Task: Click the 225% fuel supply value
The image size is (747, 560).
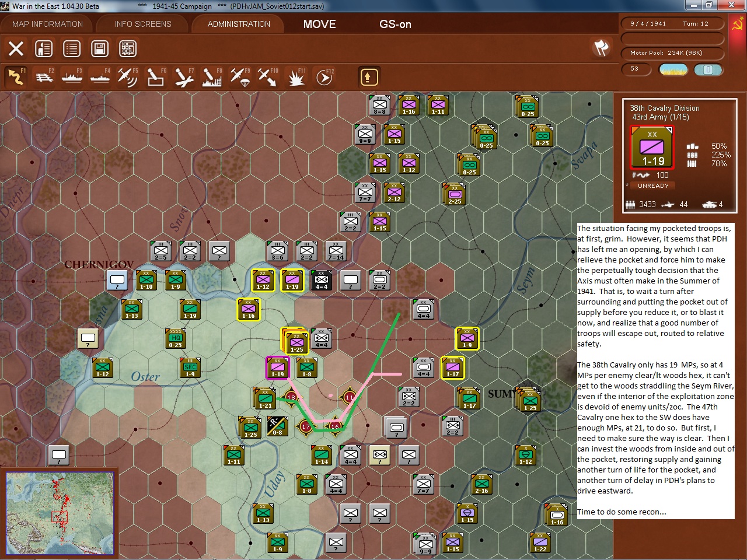Action: coord(721,155)
